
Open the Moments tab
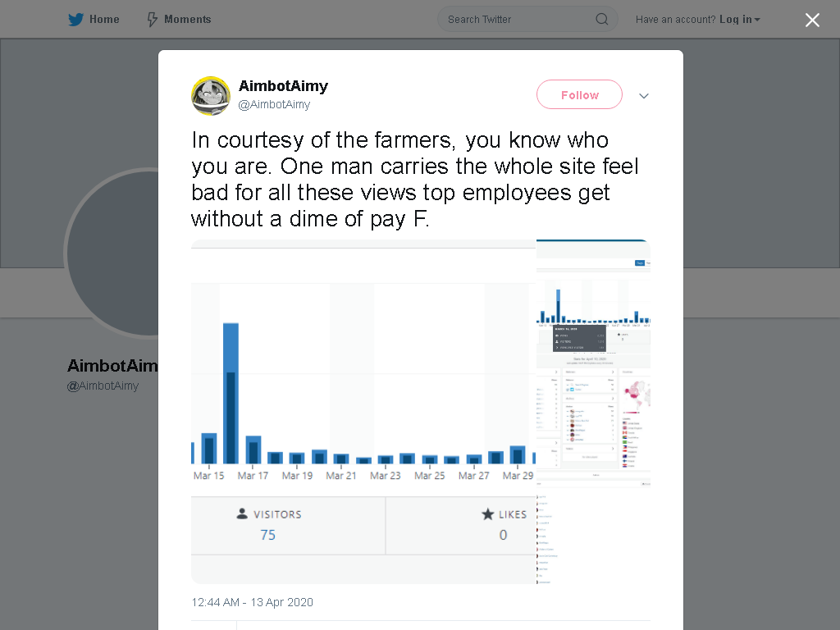coord(179,20)
